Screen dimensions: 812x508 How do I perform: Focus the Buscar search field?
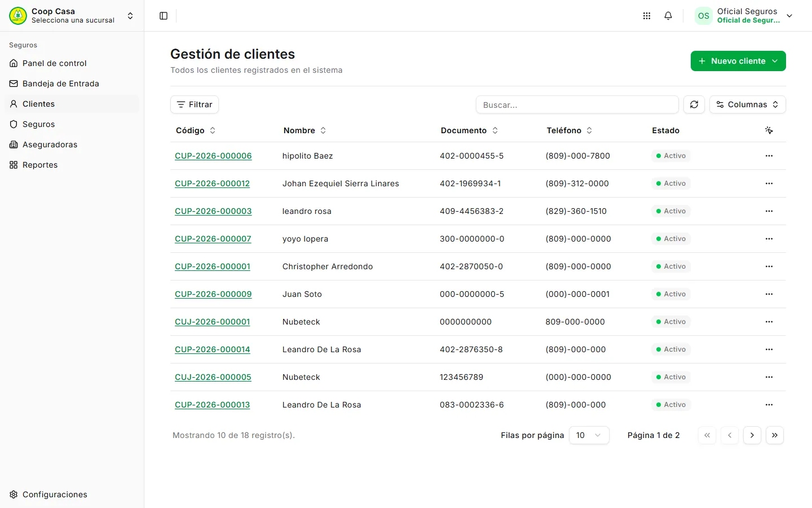coord(577,104)
